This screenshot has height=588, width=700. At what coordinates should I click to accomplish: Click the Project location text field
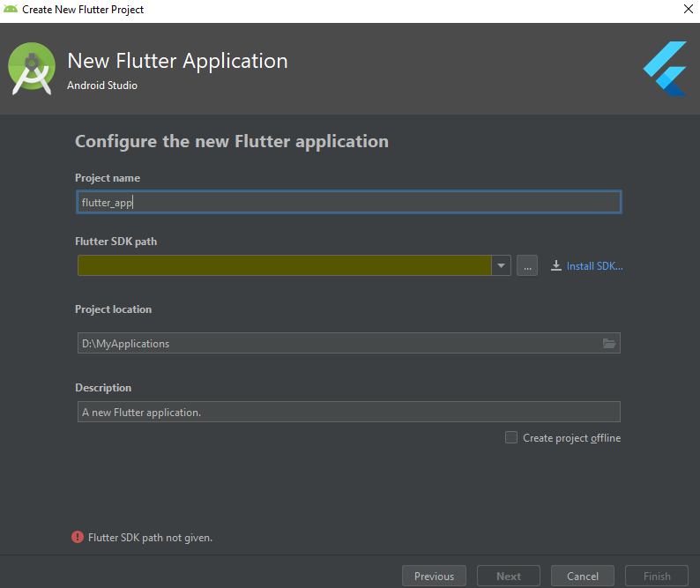point(348,343)
